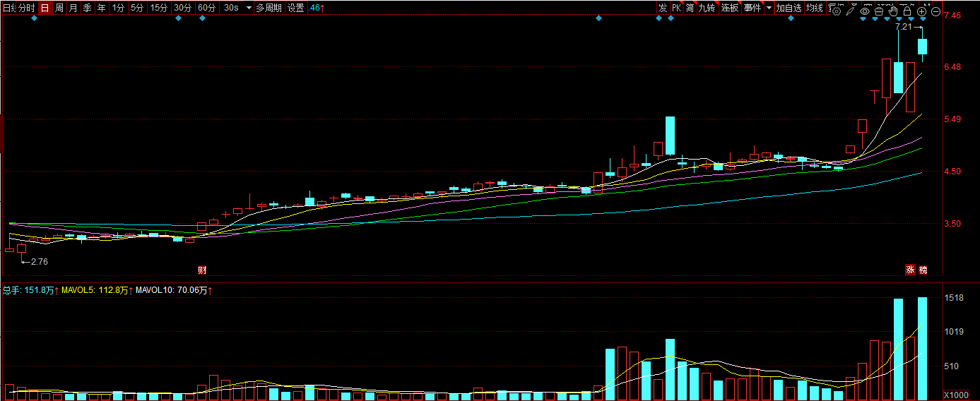Select the 日 daily period
The image size is (980, 401).
[45, 8]
